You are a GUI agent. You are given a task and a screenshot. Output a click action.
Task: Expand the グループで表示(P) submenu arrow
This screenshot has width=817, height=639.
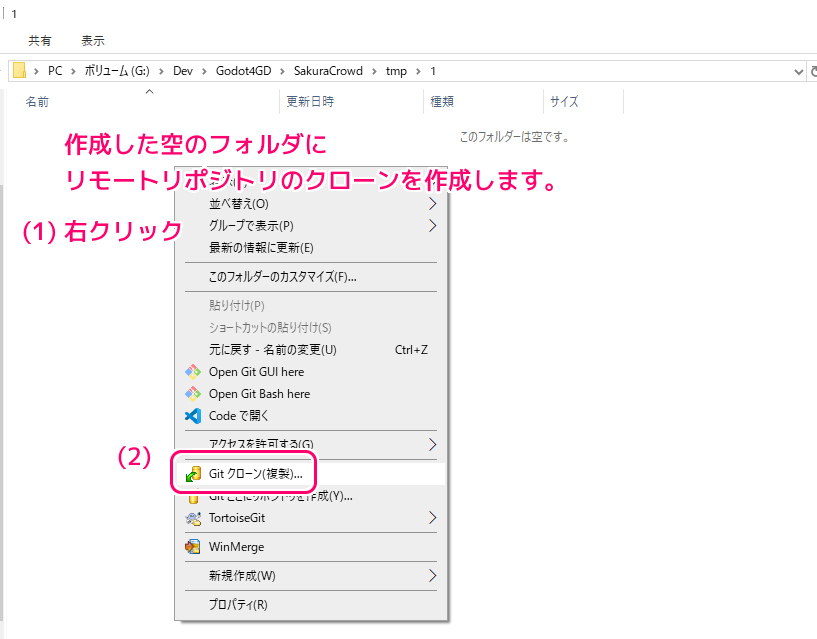coord(432,226)
